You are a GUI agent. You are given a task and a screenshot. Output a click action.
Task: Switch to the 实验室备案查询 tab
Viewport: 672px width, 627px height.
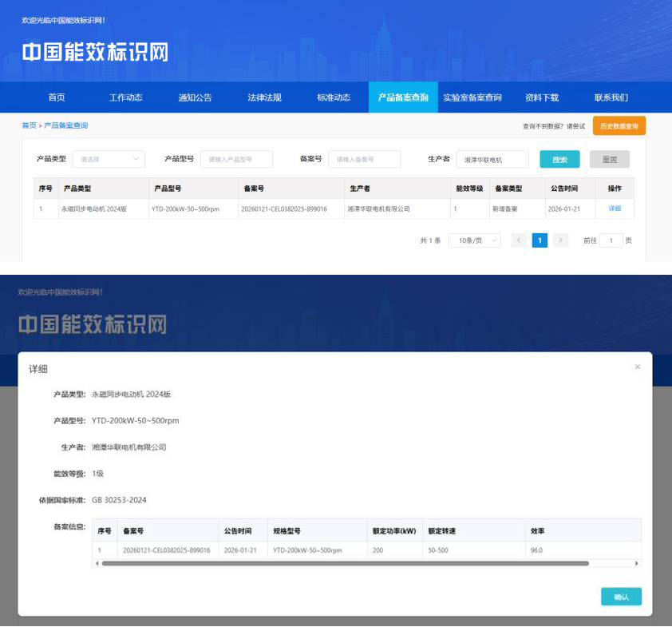tap(472, 97)
